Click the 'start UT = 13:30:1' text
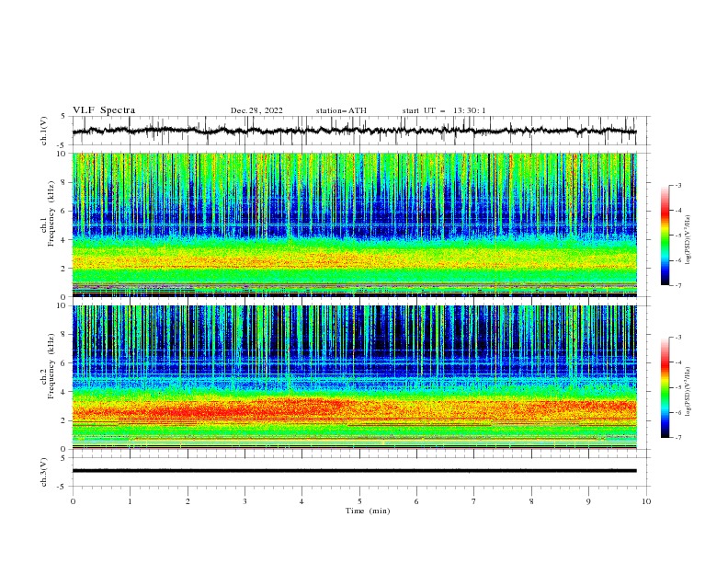 (x=444, y=110)
